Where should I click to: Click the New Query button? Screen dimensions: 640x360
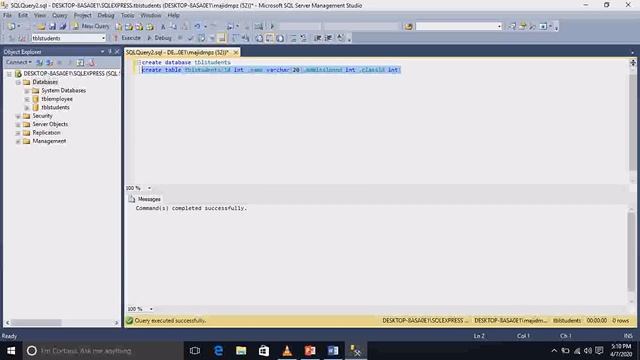tap(91, 26)
